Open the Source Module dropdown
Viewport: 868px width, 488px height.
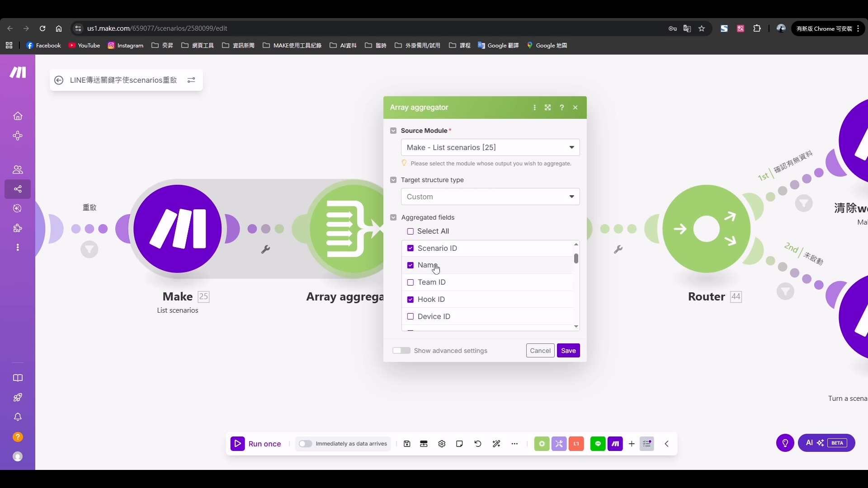(x=490, y=147)
